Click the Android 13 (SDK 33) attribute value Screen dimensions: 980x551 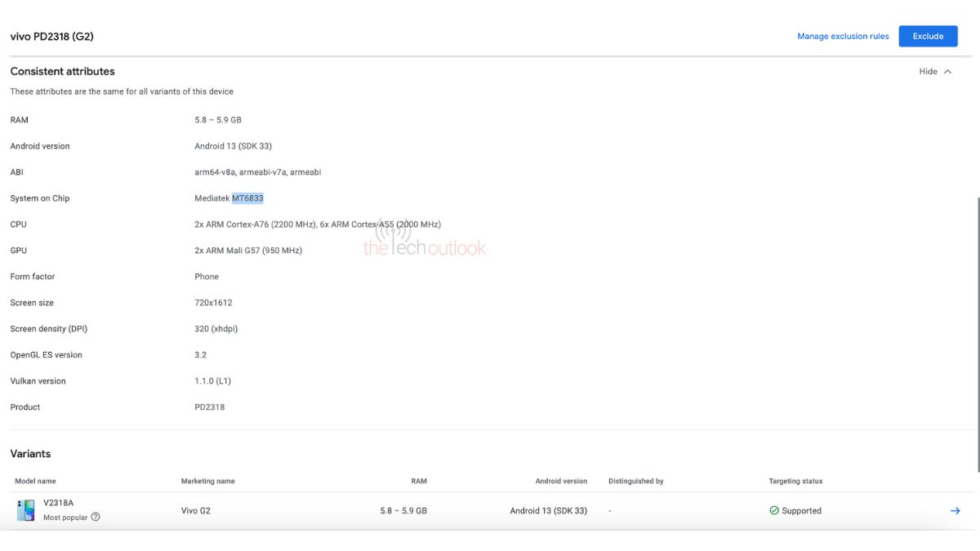click(233, 146)
